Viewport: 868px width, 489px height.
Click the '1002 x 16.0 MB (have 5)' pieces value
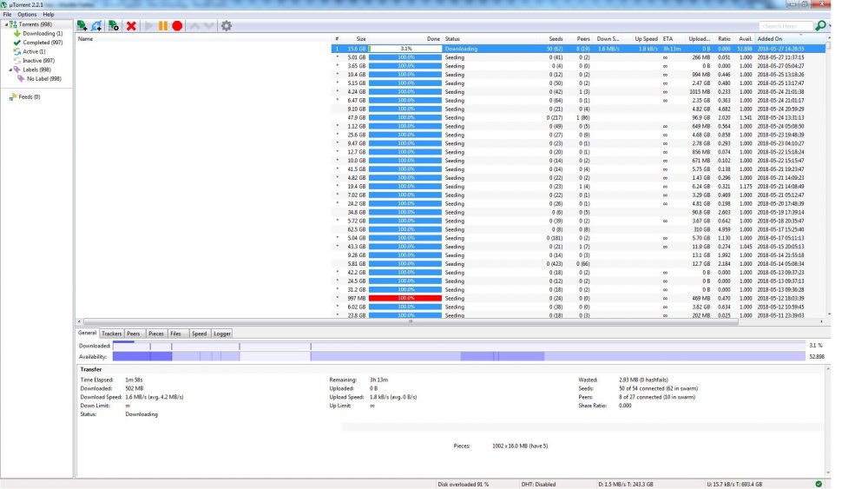click(520, 446)
